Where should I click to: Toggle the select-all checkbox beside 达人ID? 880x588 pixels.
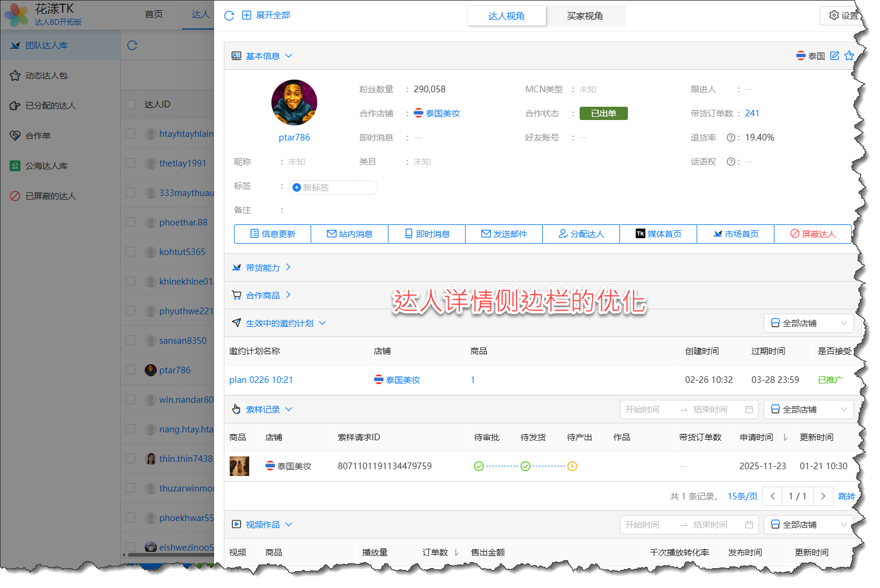coord(130,104)
